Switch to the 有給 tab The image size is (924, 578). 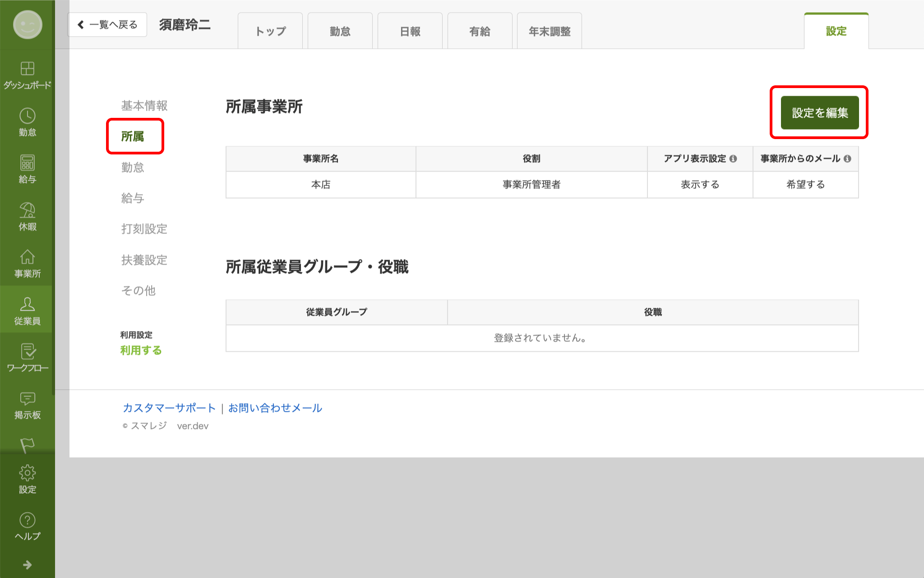[480, 31]
